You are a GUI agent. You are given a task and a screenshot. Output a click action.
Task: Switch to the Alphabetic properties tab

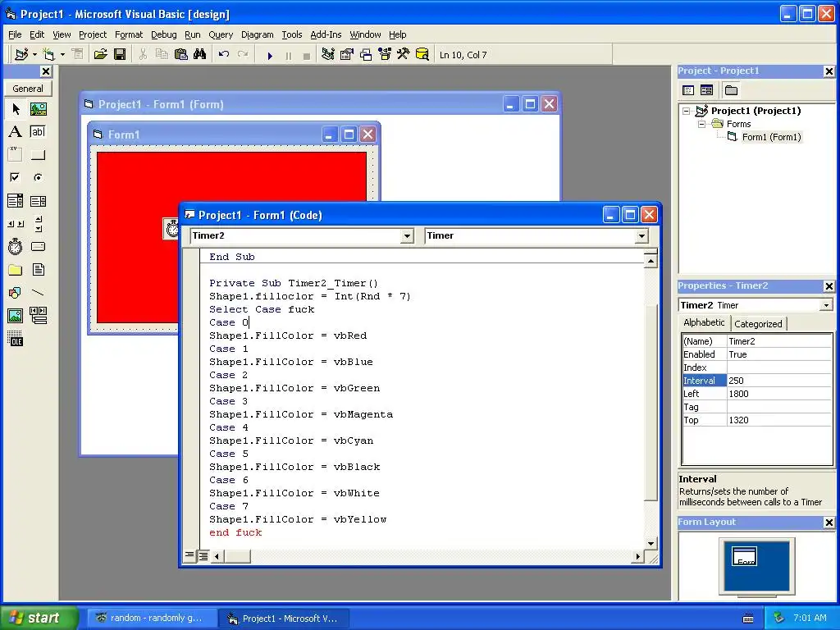[704, 322]
